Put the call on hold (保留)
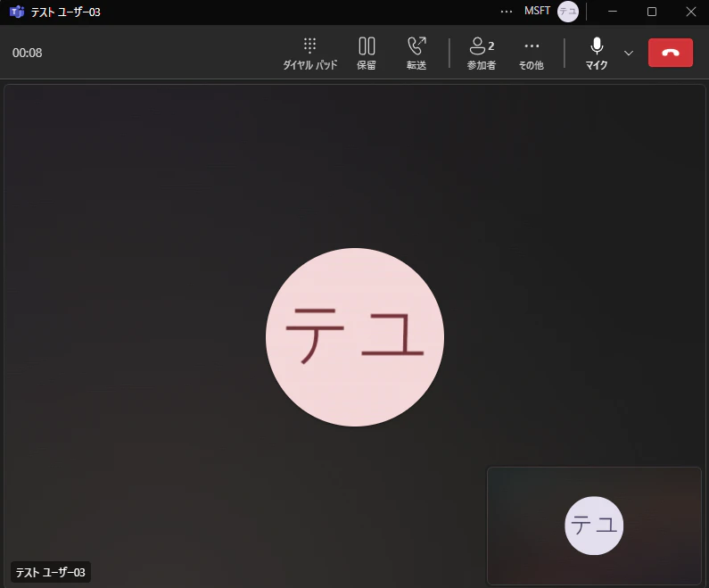This screenshot has height=588, width=709. tap(367, 54)
